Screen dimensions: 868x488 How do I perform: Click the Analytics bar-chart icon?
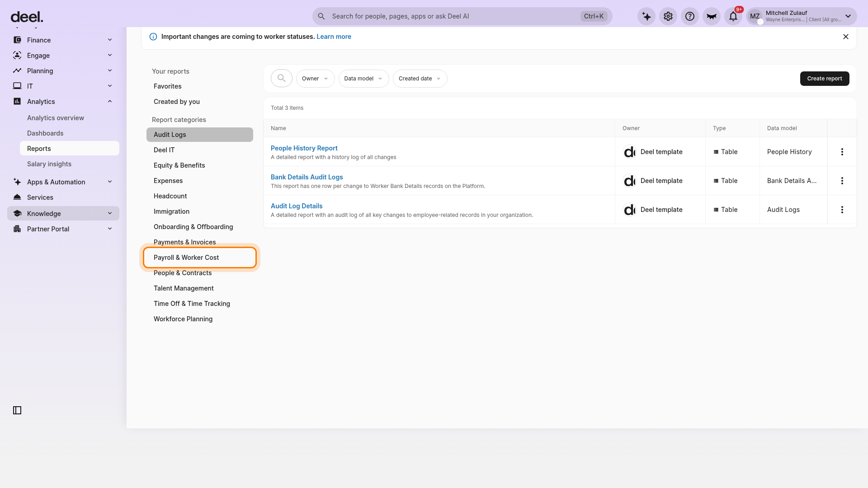17,101
